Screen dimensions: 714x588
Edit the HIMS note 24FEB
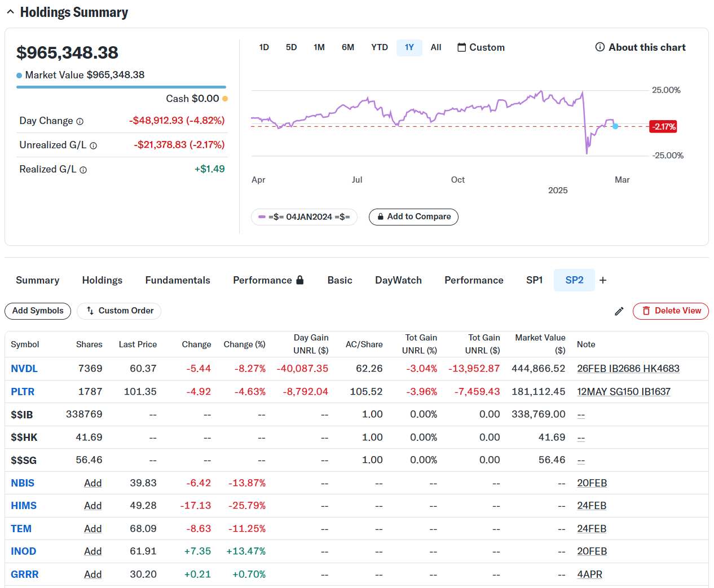click(x=592, y=506)
